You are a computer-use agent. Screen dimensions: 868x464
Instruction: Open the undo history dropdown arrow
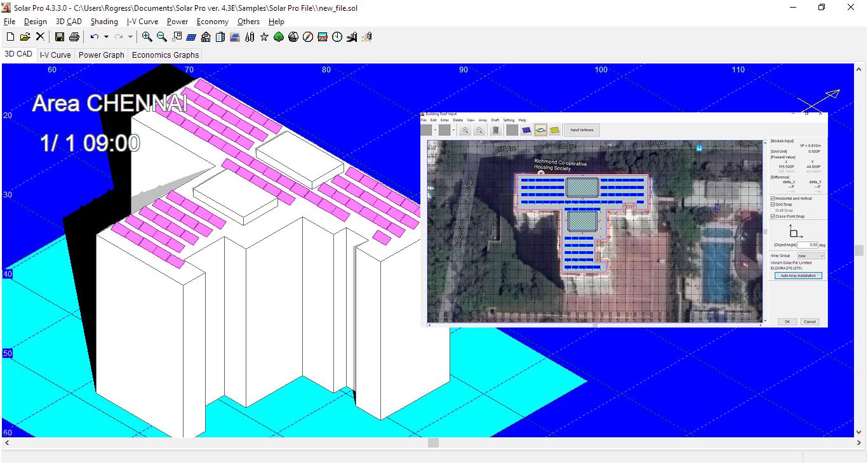(x=106, y=37)
